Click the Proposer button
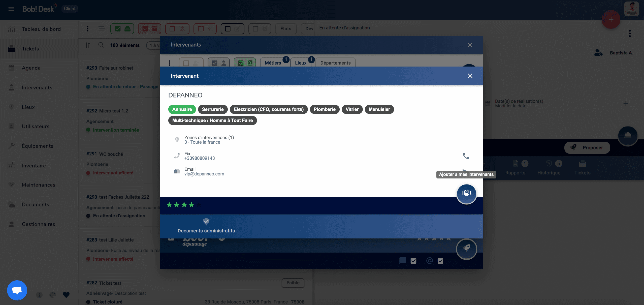This screenshot has width=644, height=305. tap(587, 148)
